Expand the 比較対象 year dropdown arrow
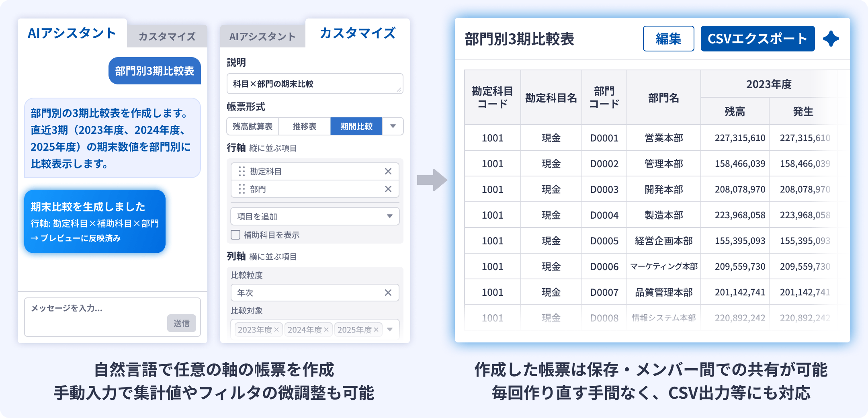The width and height of the screenshot is (868, 418). click(389, 330)
